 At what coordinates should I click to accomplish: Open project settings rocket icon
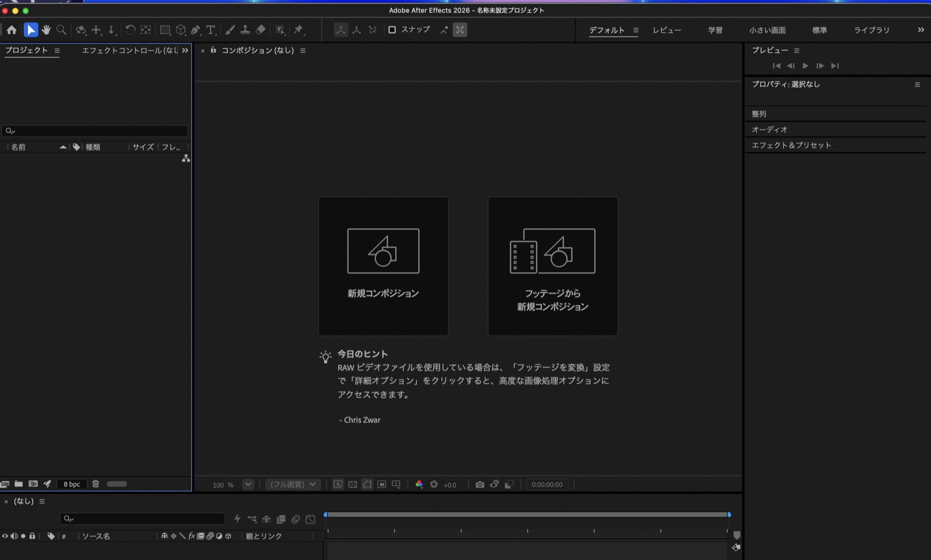[x=48, y=484]
